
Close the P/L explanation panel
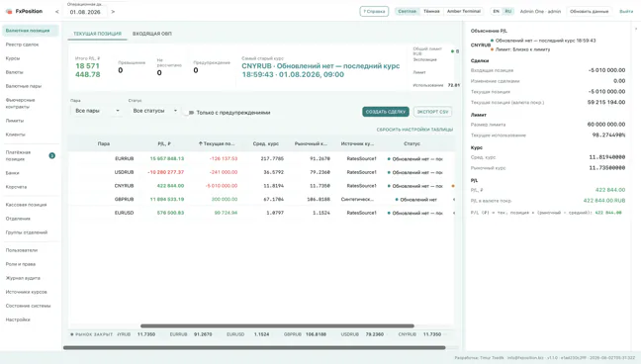636,29
